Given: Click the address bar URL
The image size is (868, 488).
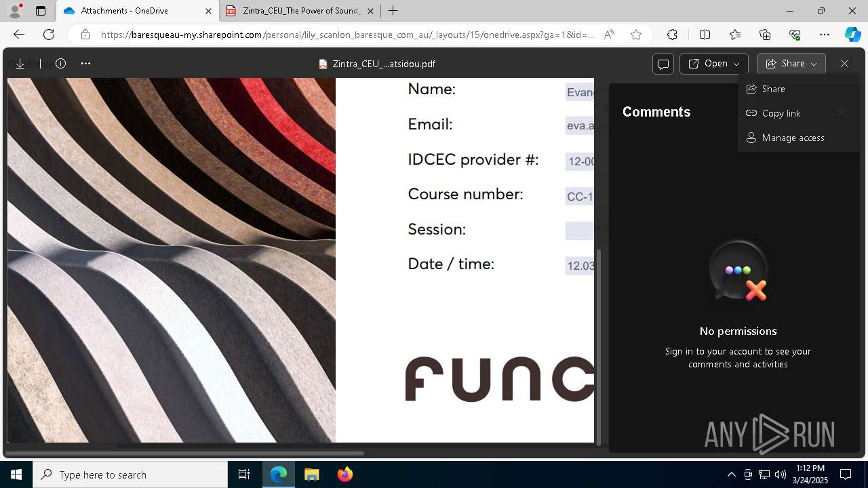Looking at the screenshot, I should (x=347, y=35).
